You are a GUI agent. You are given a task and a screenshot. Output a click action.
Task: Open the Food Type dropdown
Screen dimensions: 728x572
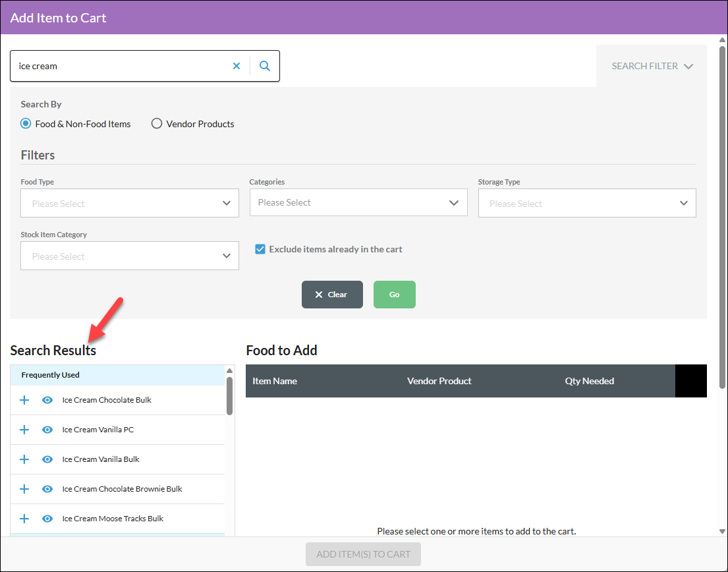click(130, 203)
